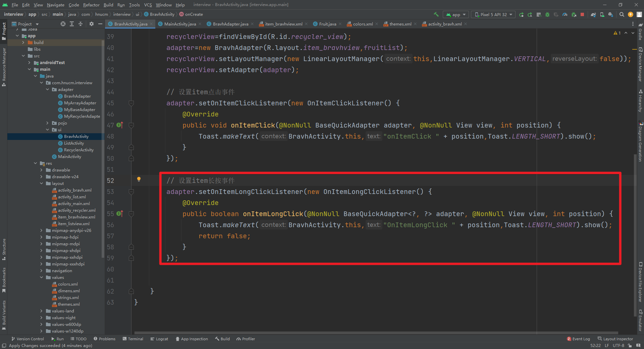The width and height of the screenshot is (644, 349).
Task: Open the Profiler tool window
Action: [x=246, y=339]
